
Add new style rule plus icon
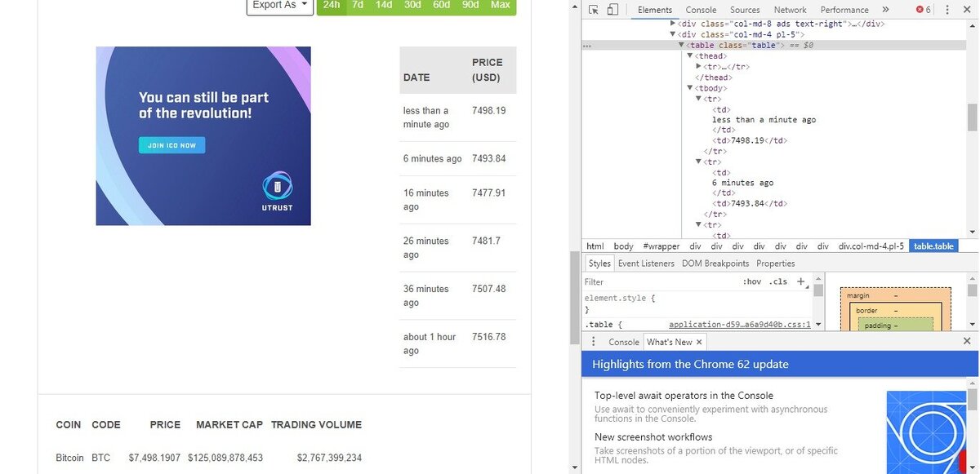point(801,281)
